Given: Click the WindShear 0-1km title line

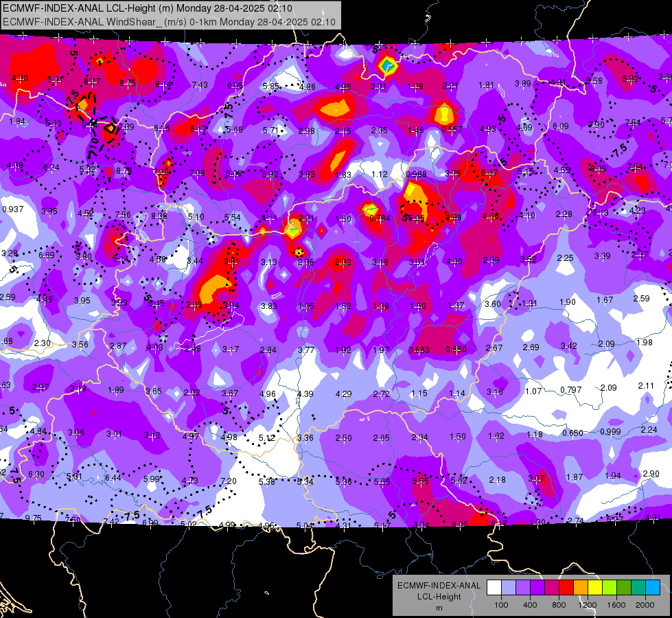Looking at the screenshot, I should pyautogui.click(x=169, y=22).
